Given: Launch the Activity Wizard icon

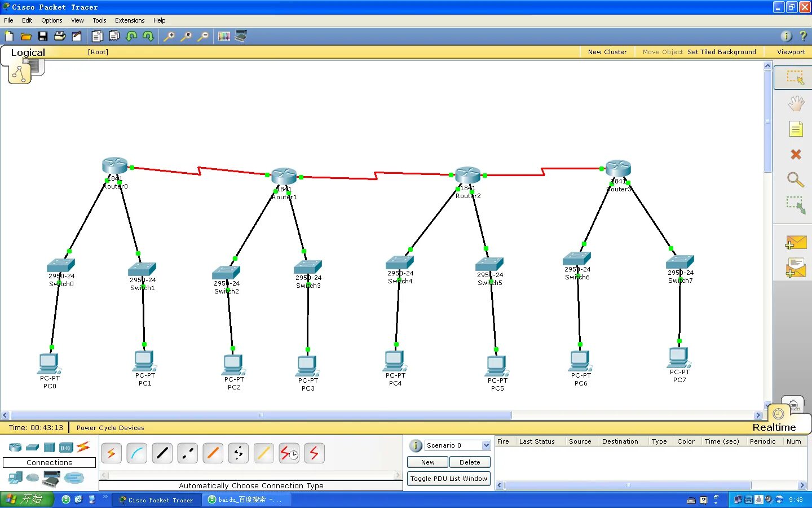Looking at the screenshot, I should pos(77,36).
